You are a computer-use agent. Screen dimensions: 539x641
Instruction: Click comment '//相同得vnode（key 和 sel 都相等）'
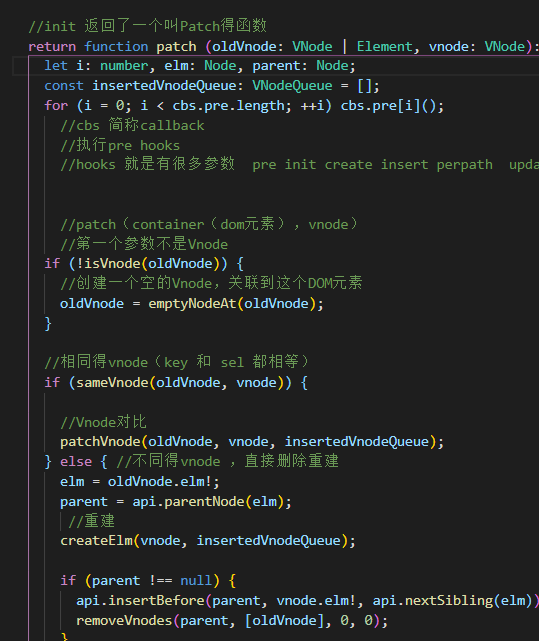click(x=176, y=362)
